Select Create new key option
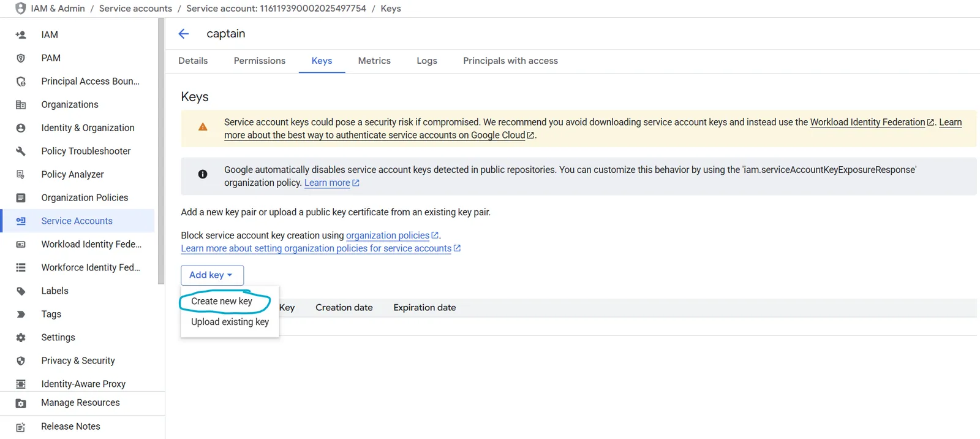This screenshot has height=439, width=980. [x=222, y=302]
